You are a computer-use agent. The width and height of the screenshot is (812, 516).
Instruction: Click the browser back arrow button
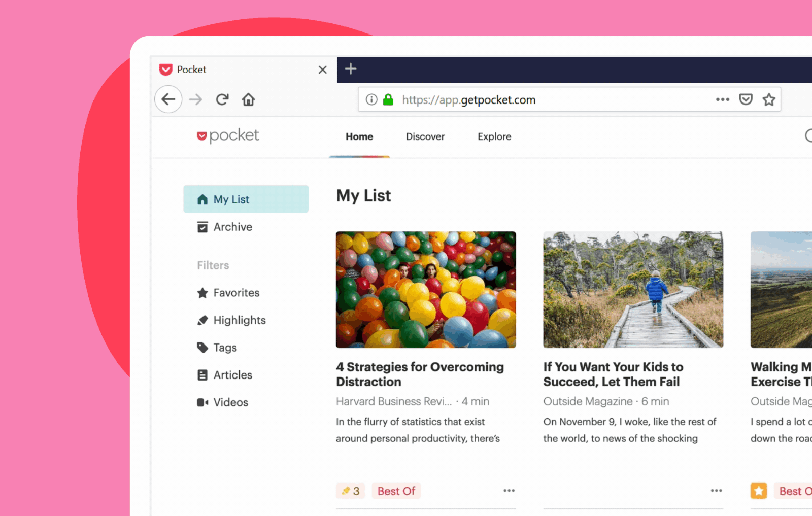coord(168,99)
